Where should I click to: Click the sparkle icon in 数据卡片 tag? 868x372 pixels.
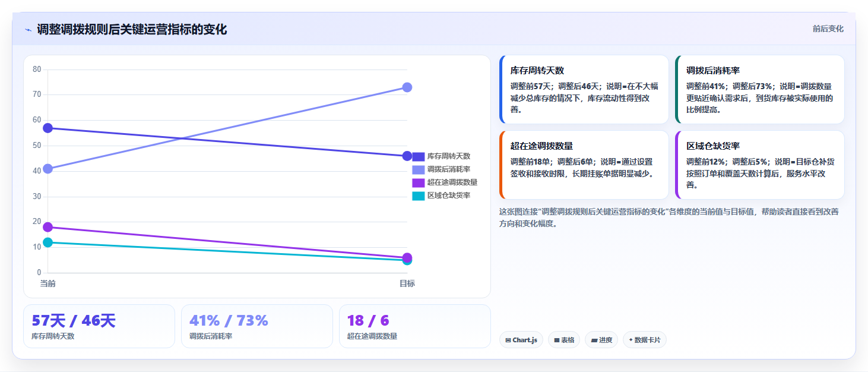click(x=631, y=341)
